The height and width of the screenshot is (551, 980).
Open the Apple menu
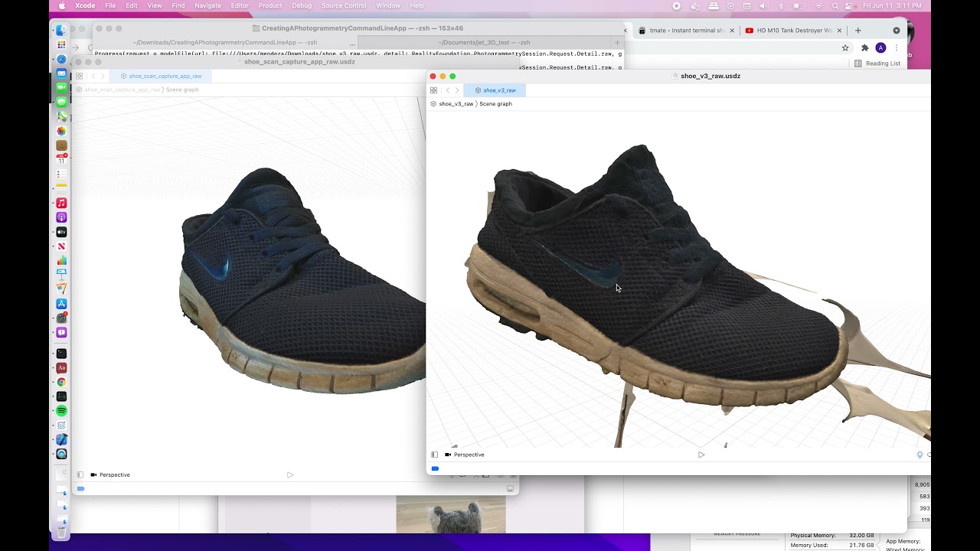[61, 6]
